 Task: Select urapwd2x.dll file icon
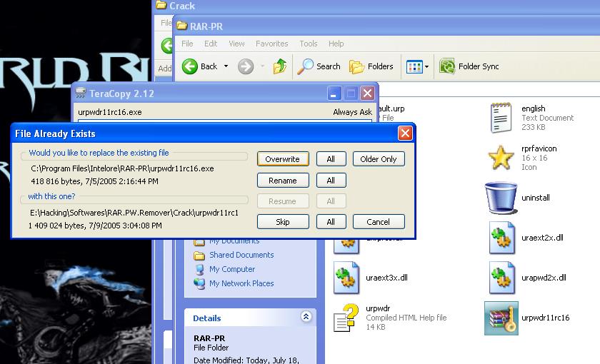click(x=501, y=278)
